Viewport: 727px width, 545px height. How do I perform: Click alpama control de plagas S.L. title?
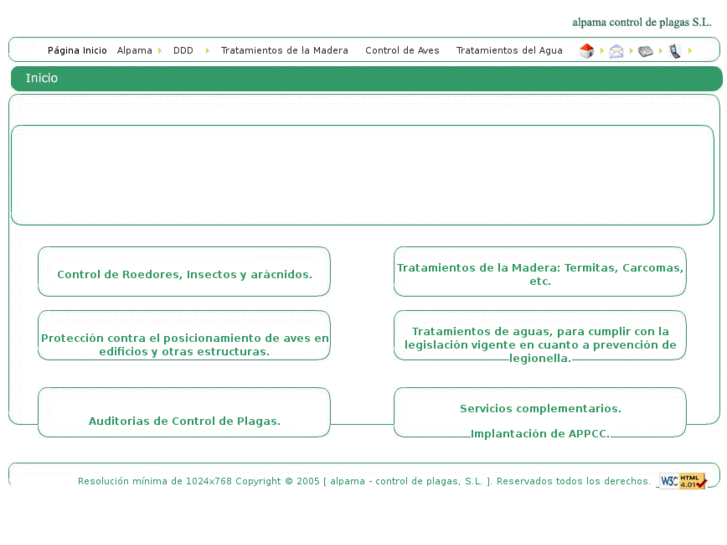pos(642,22)
